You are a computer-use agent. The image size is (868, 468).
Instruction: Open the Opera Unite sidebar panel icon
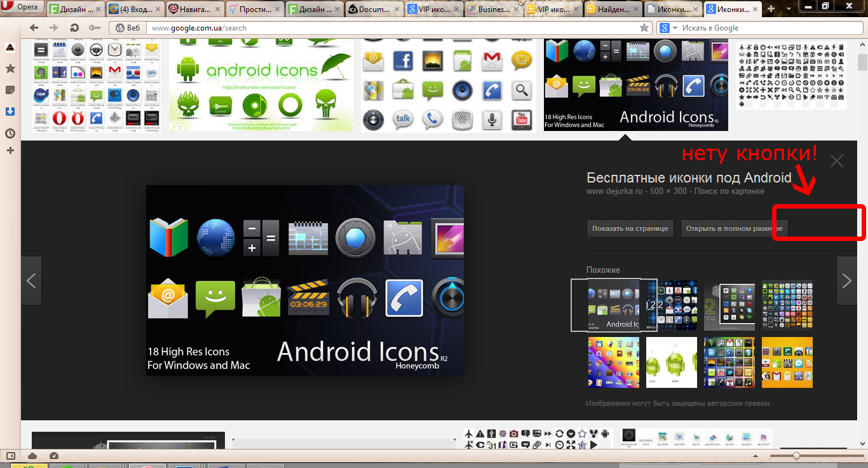[x=10, y=48]
